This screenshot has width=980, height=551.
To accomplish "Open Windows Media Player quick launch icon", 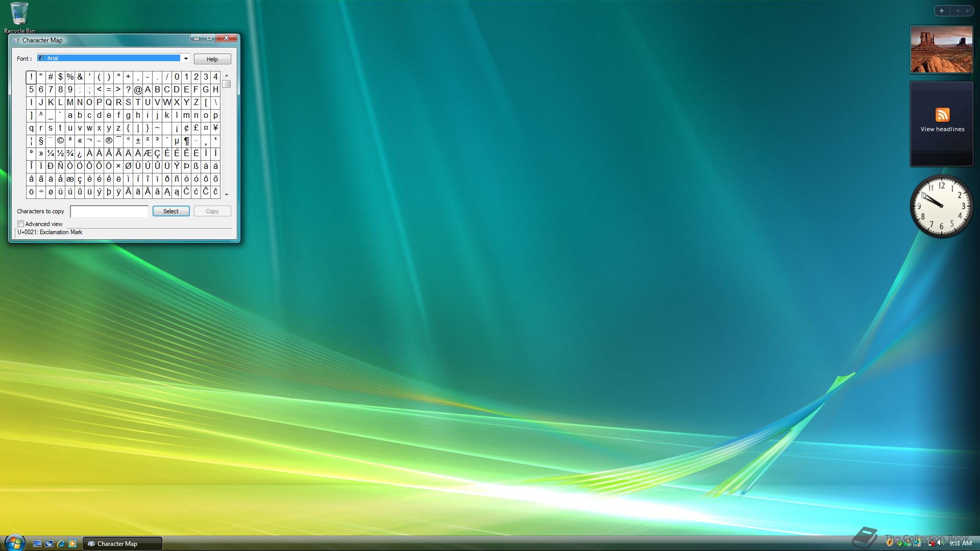I will [72, 543].
